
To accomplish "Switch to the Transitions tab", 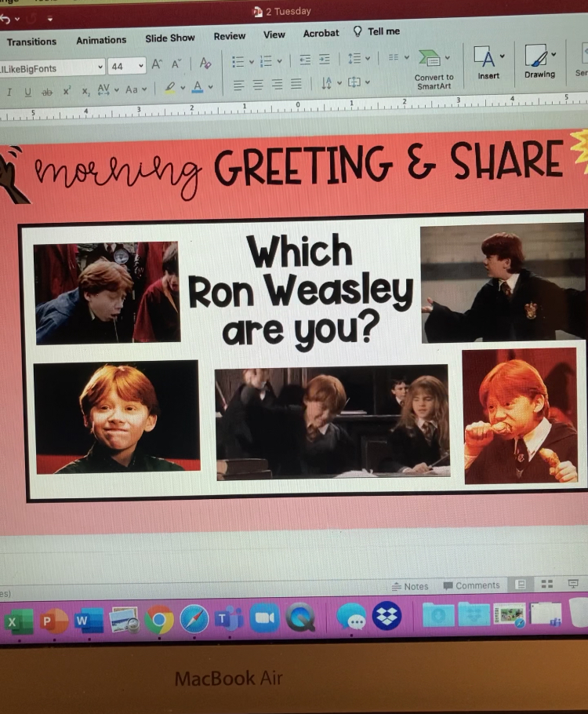I will pos(31,42).
